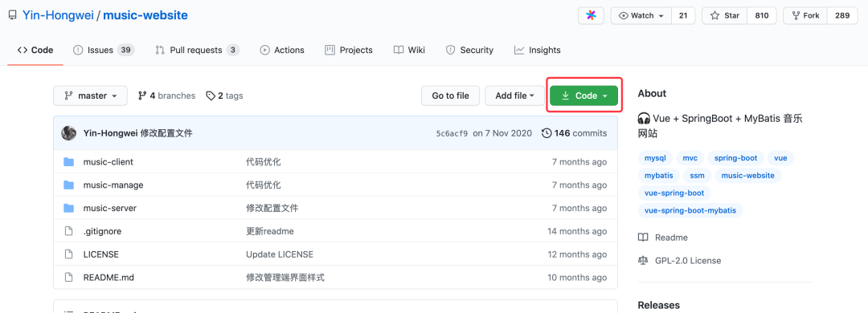This screenshot has width=868, height=313.
Task: View the 810 stargazers count
Action: click(762, 15)
